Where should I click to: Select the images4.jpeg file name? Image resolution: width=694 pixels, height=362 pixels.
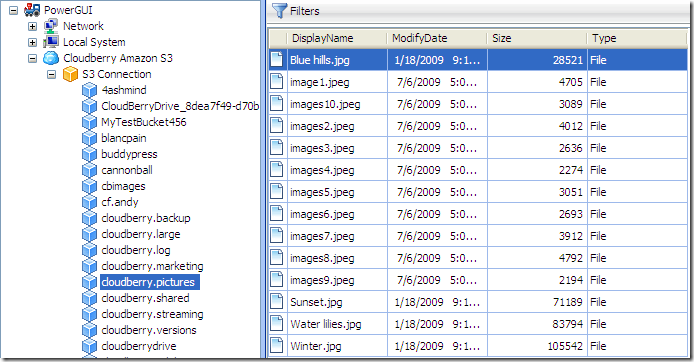tap(322, 170)
